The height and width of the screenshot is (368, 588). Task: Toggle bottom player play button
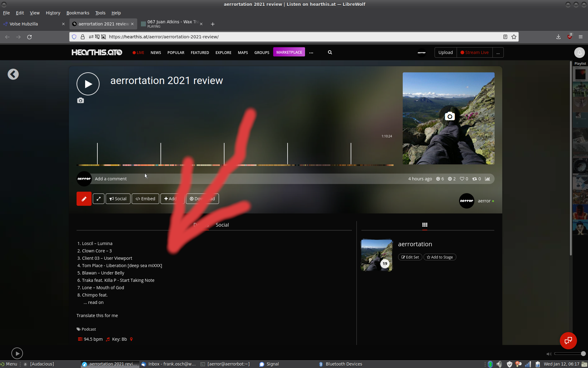coord(17,353)
